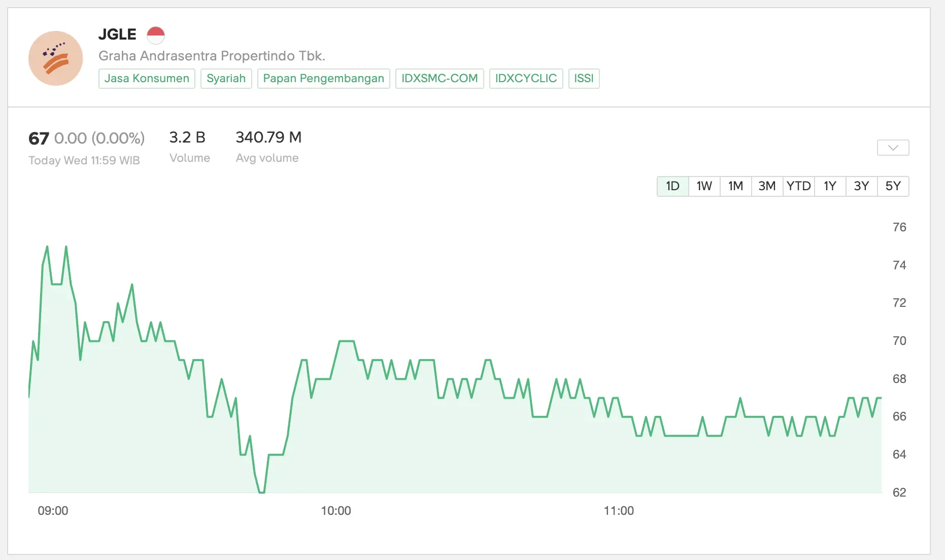945x560 pixels.
Task: Click the 70 price axis label
Action: (899, 341)
